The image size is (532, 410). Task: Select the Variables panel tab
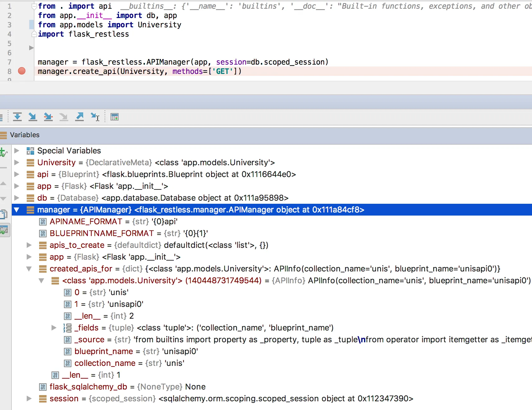click(x=25, y=135)
